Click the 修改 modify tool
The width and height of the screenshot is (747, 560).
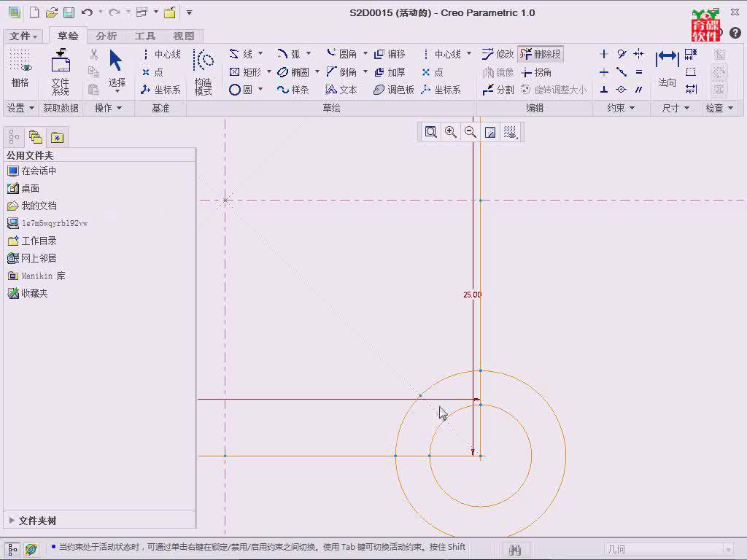tap(498, 54)
